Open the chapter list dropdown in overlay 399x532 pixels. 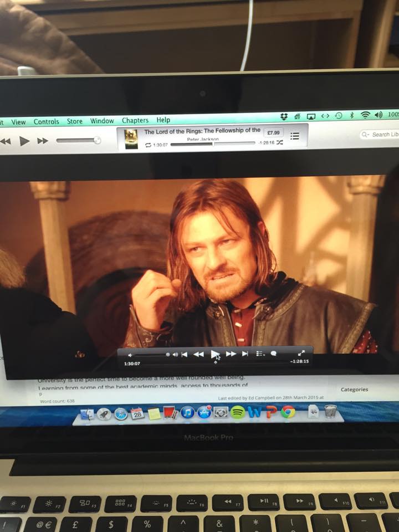click(x=260, y=354)
